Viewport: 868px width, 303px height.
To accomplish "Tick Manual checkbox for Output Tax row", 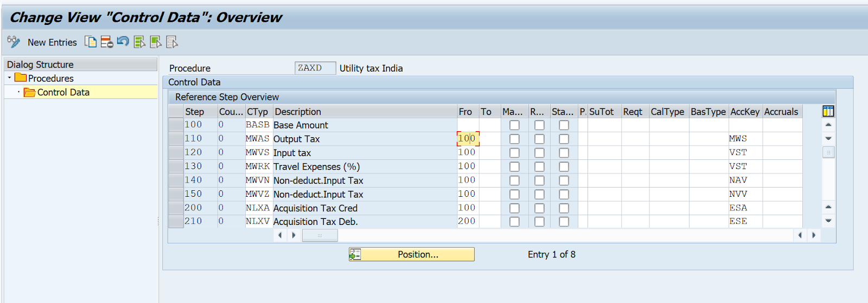I will [514, 139].
